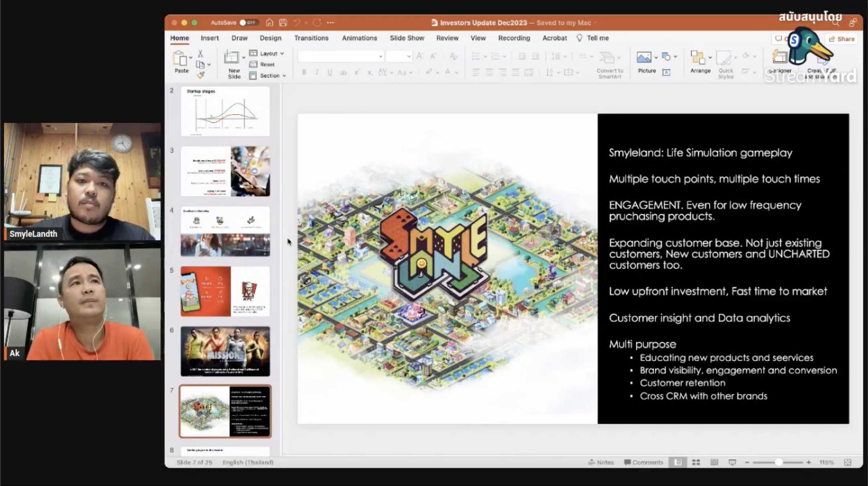Open the font name combo box
This screenshot has height=486, width=868.
(340, 56)
